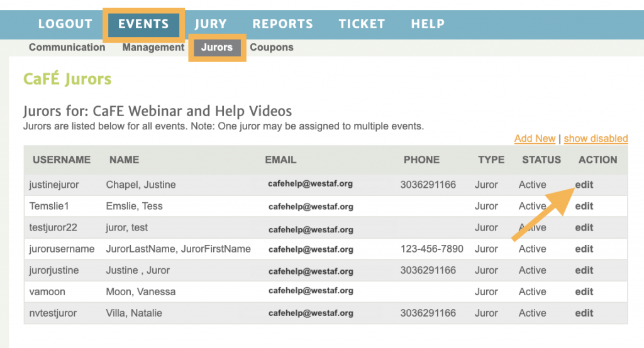Open the TICKET menu
Image resolution: width=644 pixels, height=348 pixels.
(x=362, y=24)
